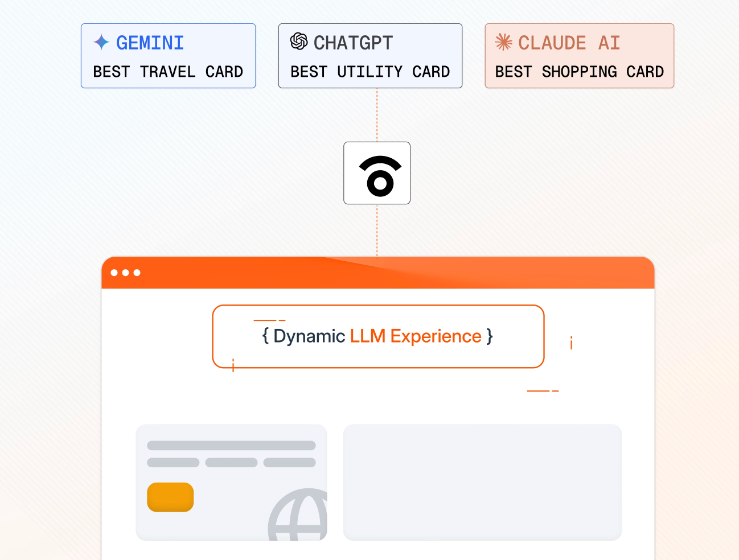Click the Claude AI asterisk icon

pos(503,42)
